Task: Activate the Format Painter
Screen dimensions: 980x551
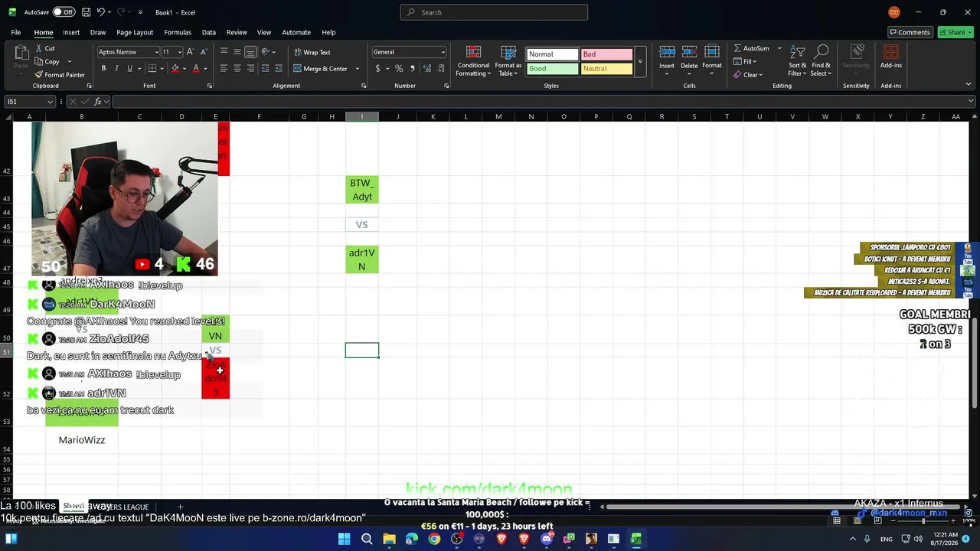Action: pyautogui.click(x=60, y=75)
